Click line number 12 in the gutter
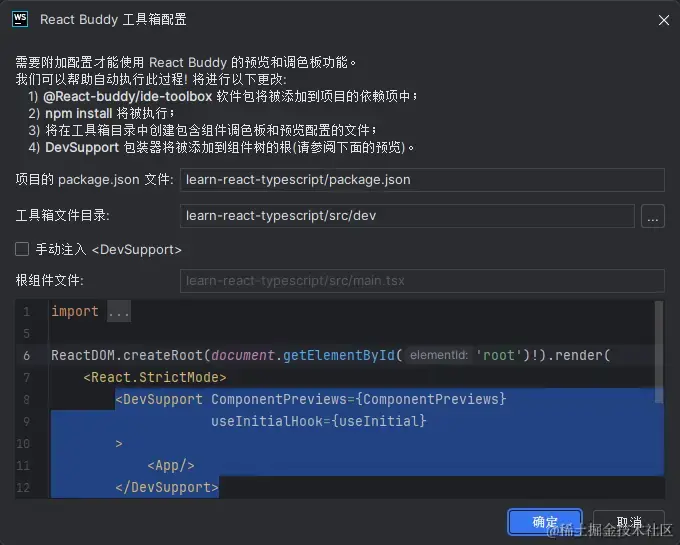680x545 pixels. tap(23, 488)
